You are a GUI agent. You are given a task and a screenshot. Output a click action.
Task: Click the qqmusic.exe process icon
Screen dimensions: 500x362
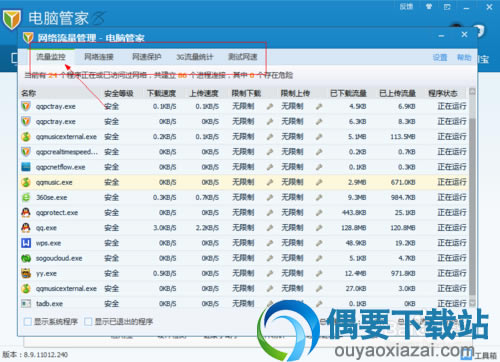pyautogui.click(x=26, y=182)
